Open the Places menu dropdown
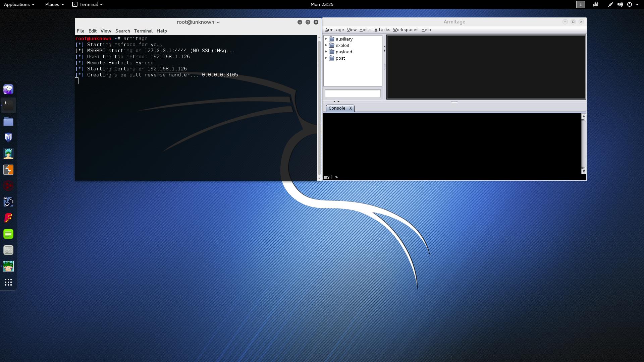The image size is (644, 362). (x=54, y=4)
